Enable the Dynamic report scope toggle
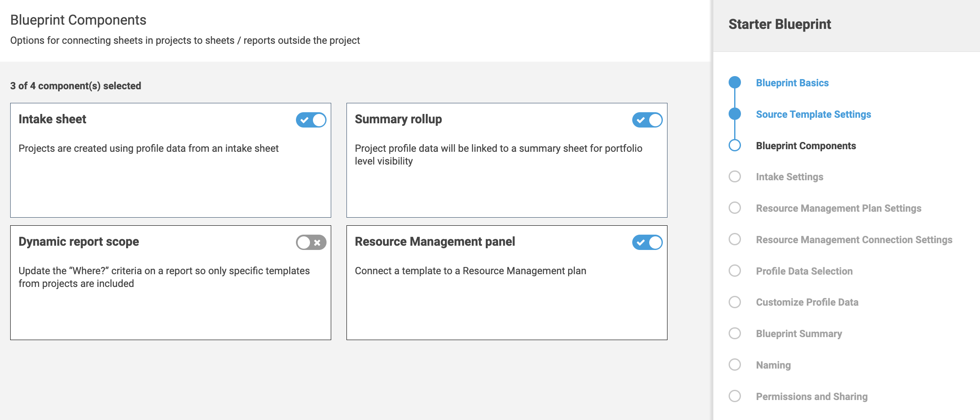 click(x=311, y=242)
